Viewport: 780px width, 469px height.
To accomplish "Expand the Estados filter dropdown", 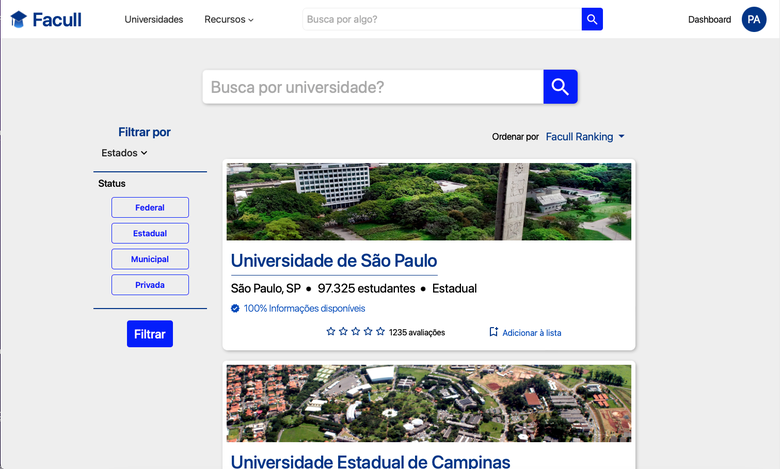I will click(124, 153).
